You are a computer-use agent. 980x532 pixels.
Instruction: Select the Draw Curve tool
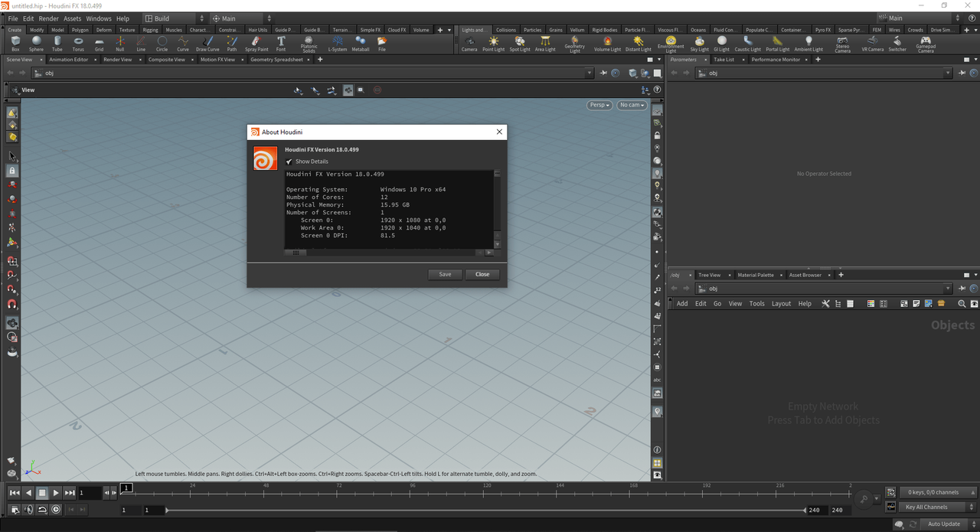click(207, 44)
